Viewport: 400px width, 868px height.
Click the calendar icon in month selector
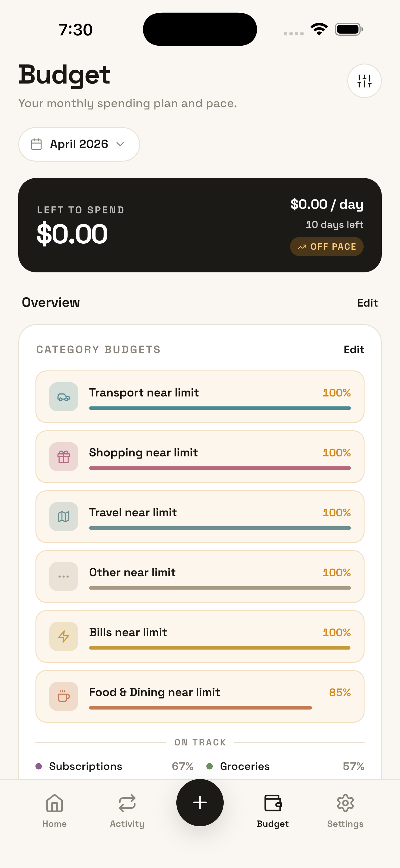point(36,144)
